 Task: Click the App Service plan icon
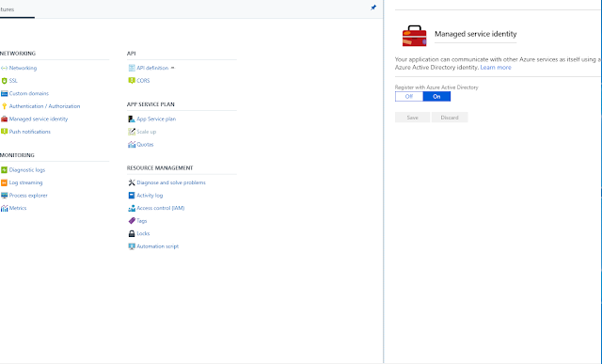pos(132,119)
